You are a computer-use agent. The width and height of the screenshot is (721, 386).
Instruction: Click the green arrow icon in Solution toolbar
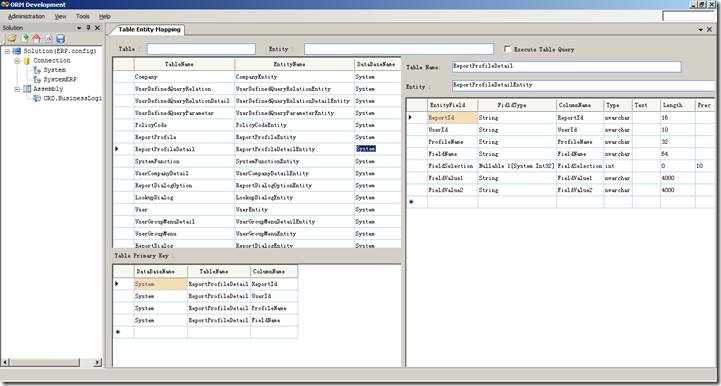pyautogui.click(x=25, y=38)
